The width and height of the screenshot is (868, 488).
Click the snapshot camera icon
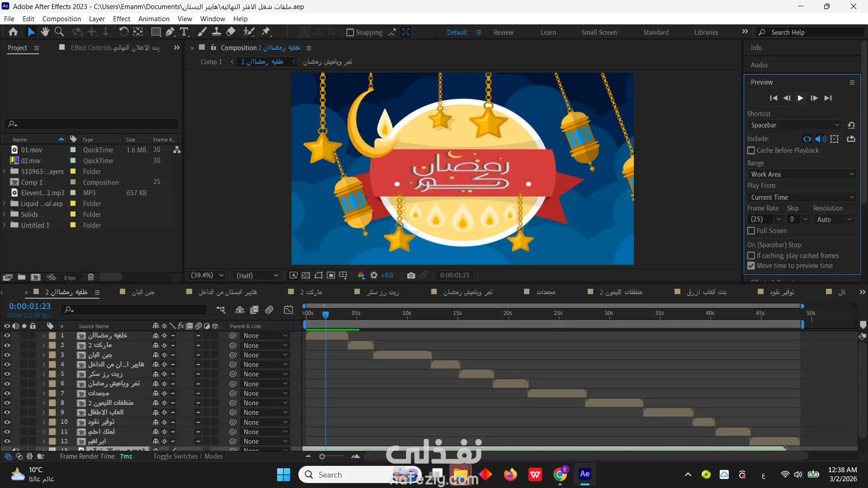click(410, 275)
